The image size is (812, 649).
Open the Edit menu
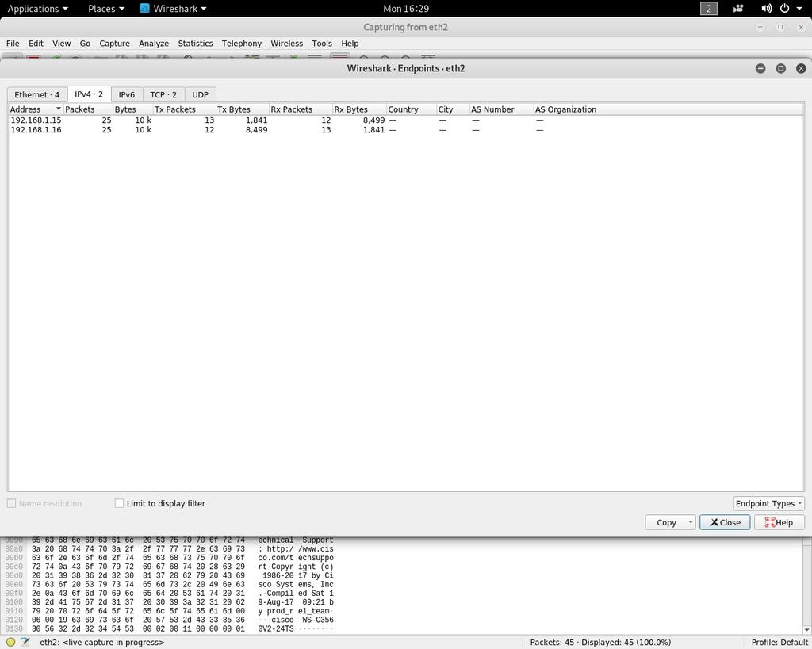[x=36, y=44]
